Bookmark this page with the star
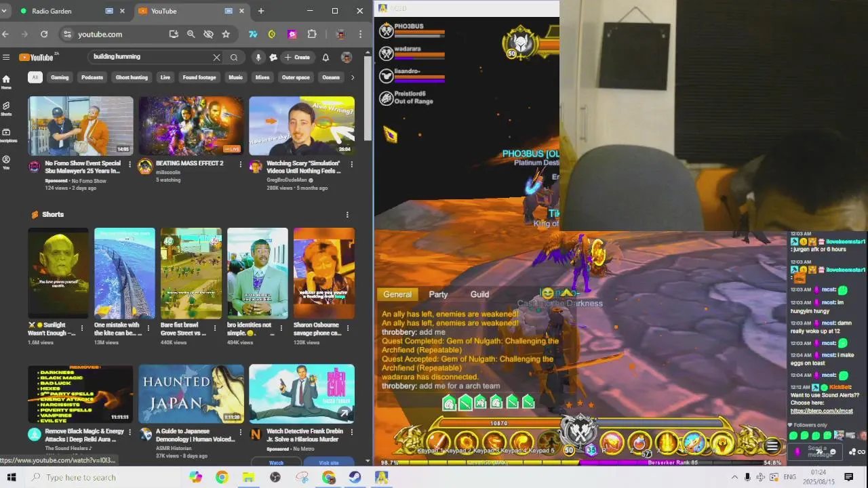868x488 pixels. coord(226,34)
